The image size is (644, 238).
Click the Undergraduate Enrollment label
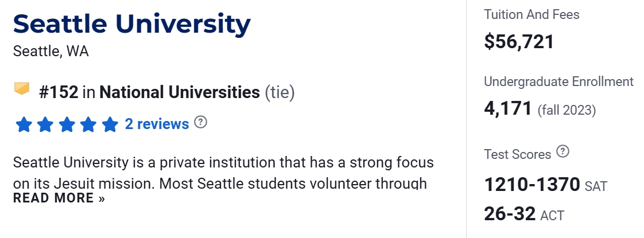[558, 81]
